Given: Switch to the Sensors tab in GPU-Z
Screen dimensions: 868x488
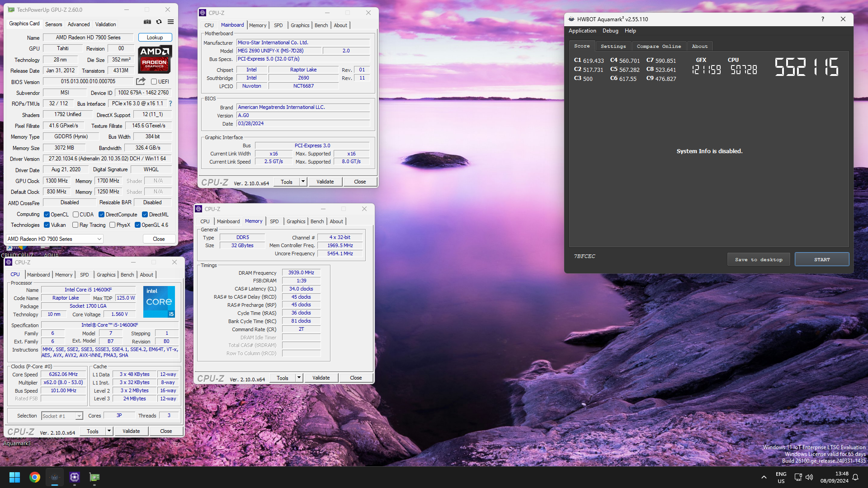Looking at the screenshot, I should [53, 24].
